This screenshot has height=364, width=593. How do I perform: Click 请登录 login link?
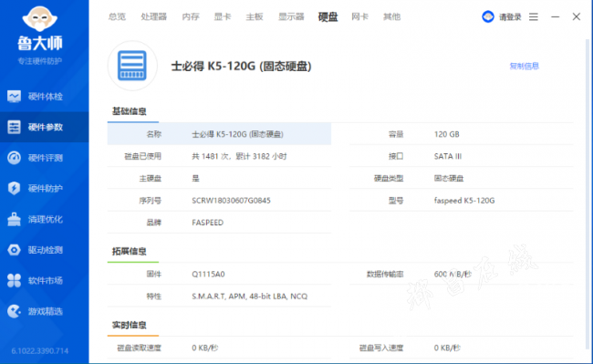510,16
